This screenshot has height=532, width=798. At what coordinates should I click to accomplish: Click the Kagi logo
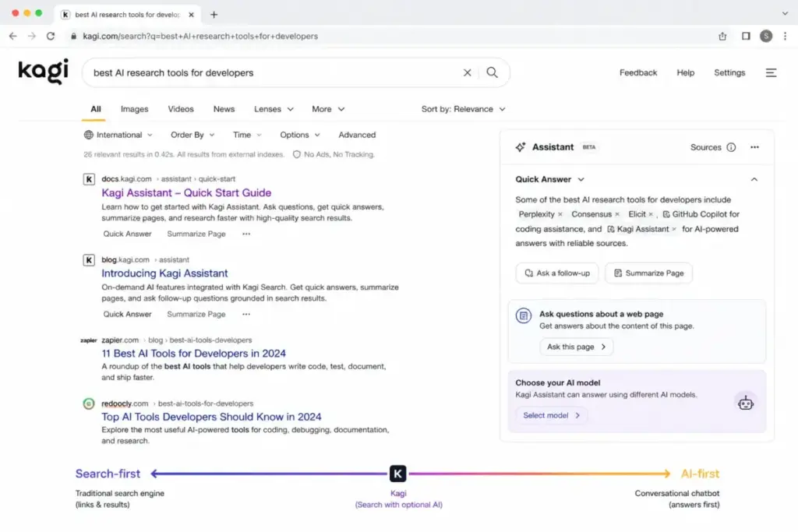click(44, 71)
